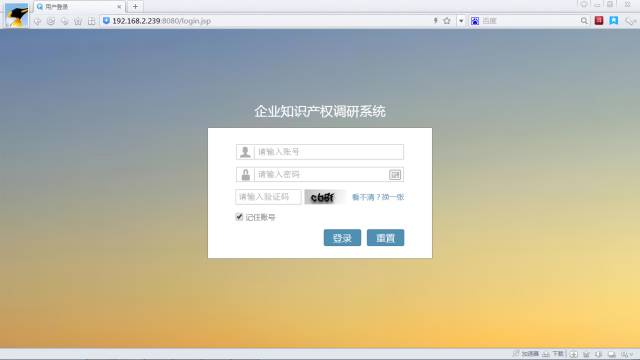
Task: Click the home toolbar icon
Action: (x=78, y=21)
